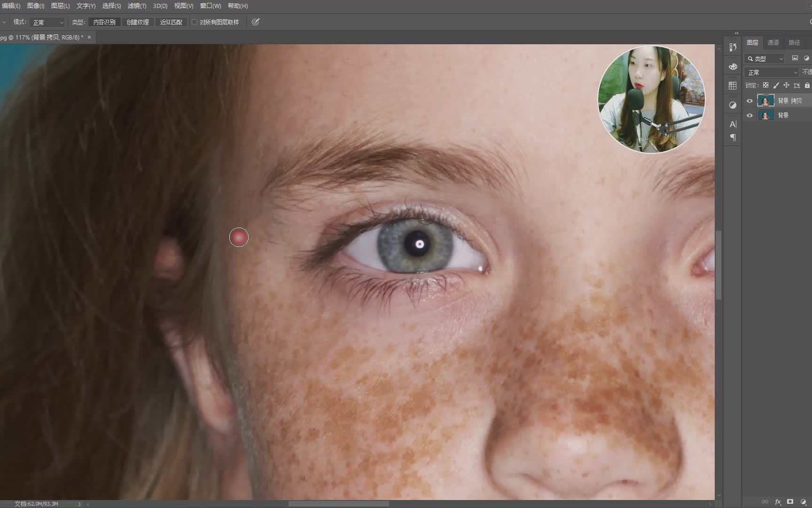Lock transparent pixels
This screenshot has height=508, width=812.
pyautogui.click(x=765, y=86)
